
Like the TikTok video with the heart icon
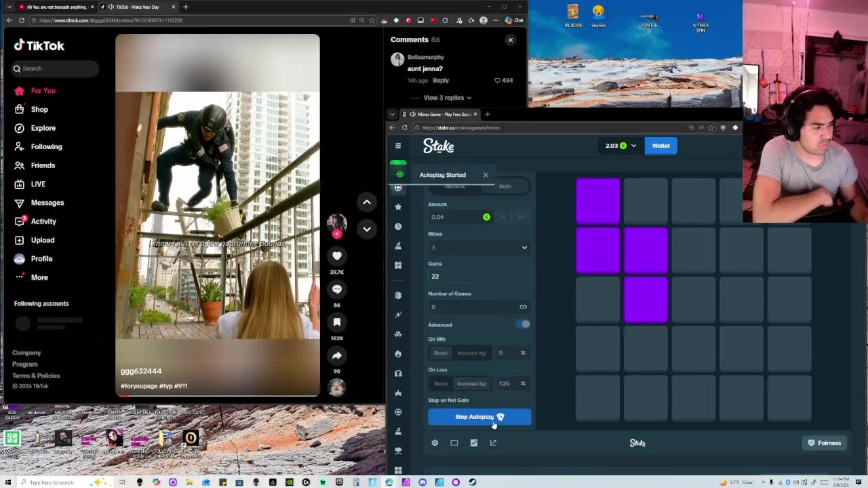[337, 256]
